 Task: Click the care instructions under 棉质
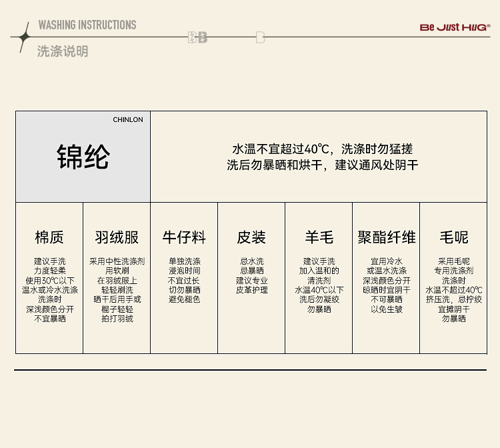point(49,290)
